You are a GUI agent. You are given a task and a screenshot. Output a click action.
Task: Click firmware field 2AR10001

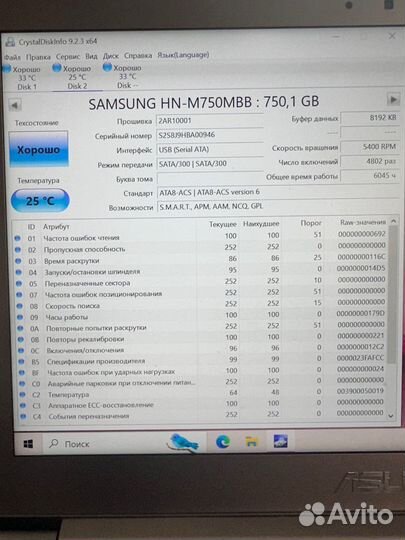(210, 121)
